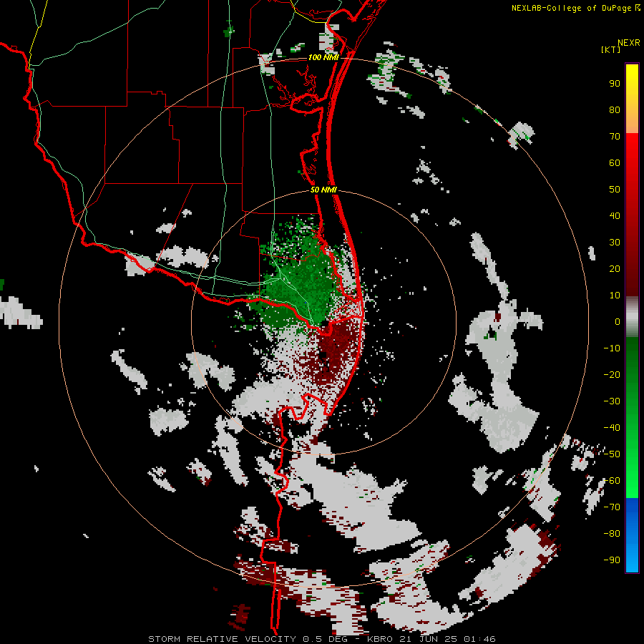Image resolution: width=644 pixels, height=644 pixels.
Task: Click the positive 40 scale value
Action: point(615,216)
